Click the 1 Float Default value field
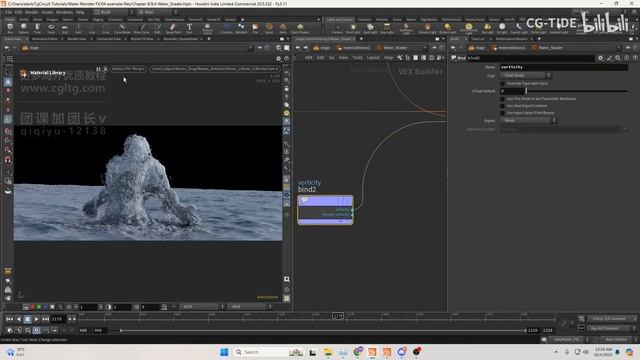 coord(512,91)
